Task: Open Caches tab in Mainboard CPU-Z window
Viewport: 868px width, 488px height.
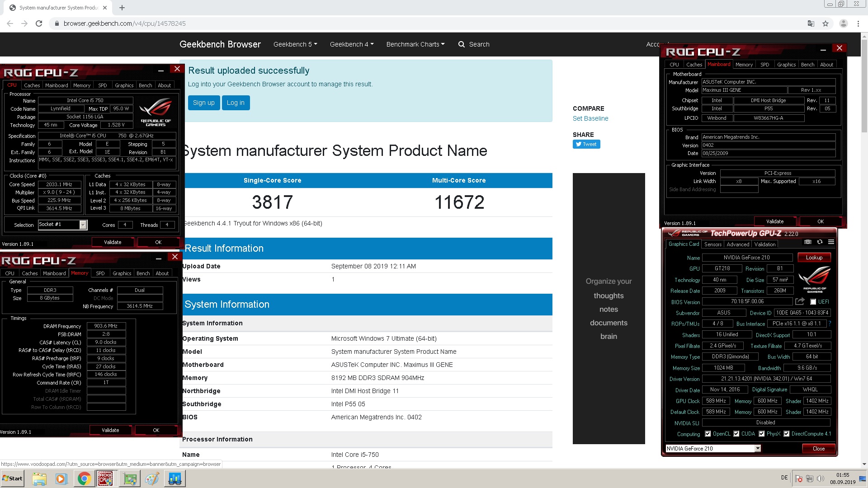Action: click(694, 65)
